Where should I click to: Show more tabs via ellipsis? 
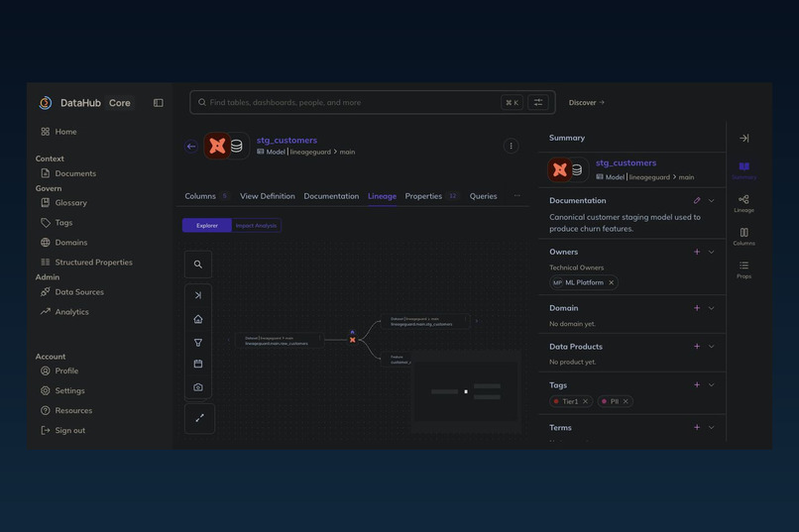pyautogui.click(x=517, y=195)
